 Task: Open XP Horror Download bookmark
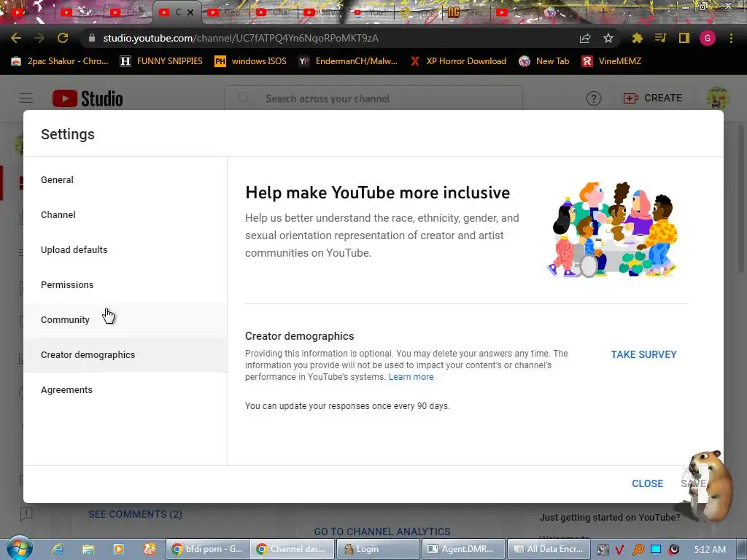[x=458, y=61]
